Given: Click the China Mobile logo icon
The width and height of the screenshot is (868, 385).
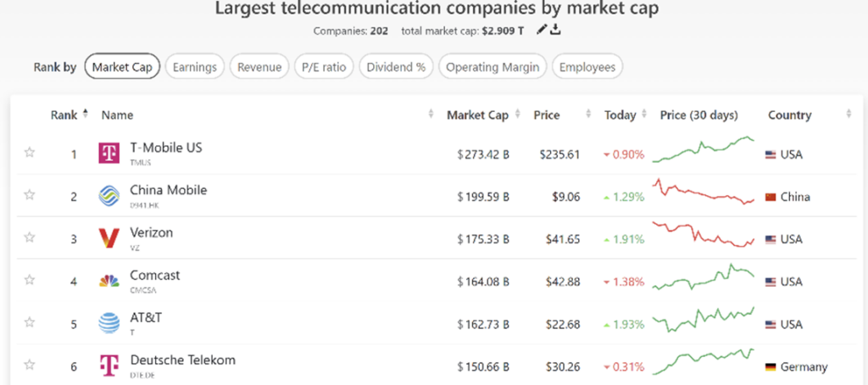Looking at the screenshot, I should click(108, 196).
